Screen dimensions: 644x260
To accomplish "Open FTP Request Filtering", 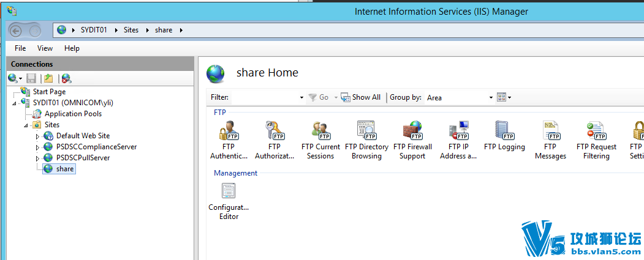I will 596,140.
